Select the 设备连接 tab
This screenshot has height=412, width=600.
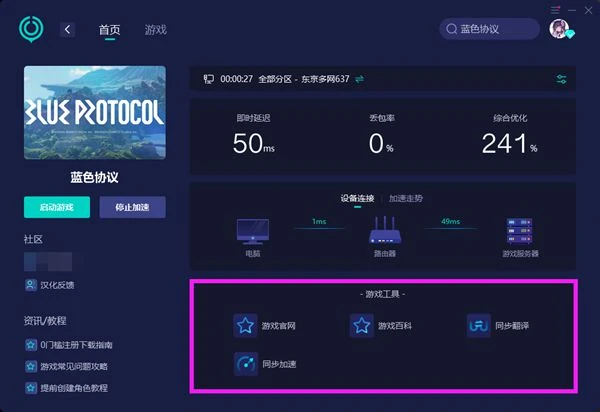pyautogui.click(x=357, y=199)
